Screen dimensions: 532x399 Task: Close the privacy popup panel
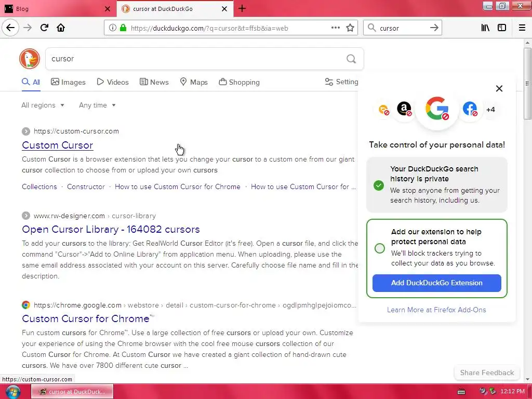tap(499, 88)
